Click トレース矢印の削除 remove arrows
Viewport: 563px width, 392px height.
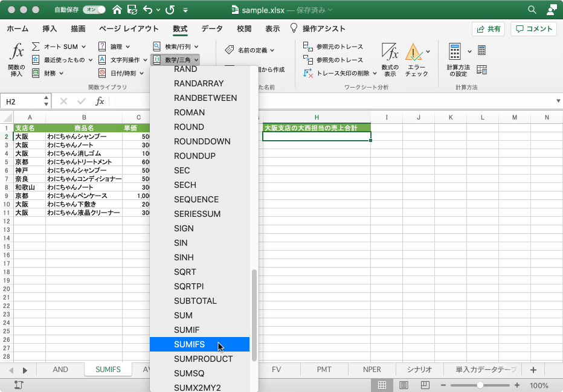[x=339, y=73]
